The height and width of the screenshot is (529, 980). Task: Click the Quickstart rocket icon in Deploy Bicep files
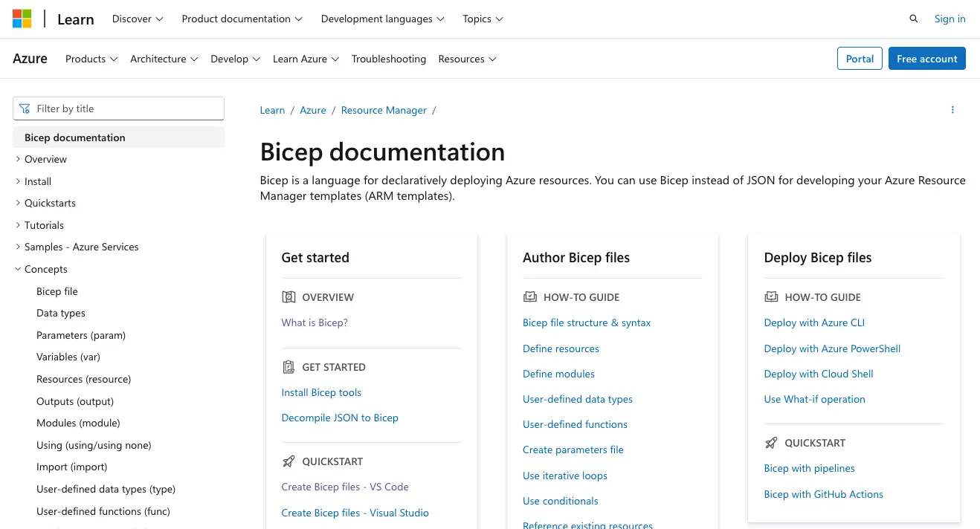[x=771, y=443]
